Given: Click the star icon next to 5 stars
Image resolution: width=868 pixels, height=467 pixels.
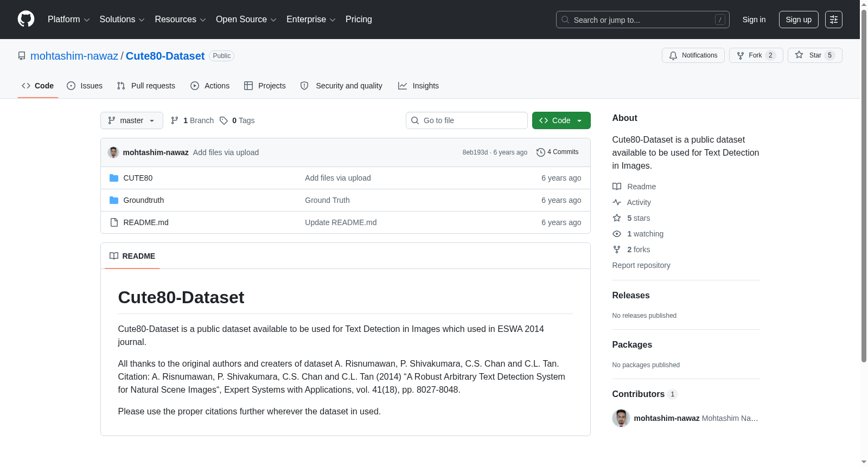Looking at the screenshot, I should tap(617, 218).
